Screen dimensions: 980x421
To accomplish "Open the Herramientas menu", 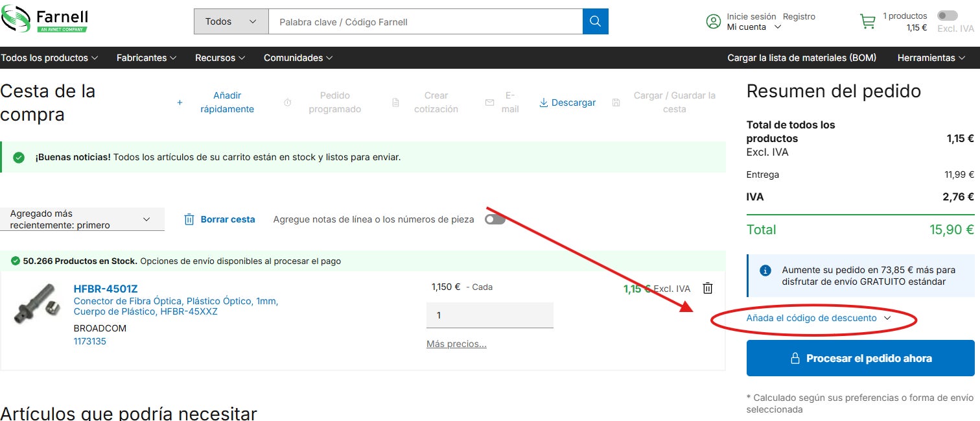I will (x=931, y=58).
